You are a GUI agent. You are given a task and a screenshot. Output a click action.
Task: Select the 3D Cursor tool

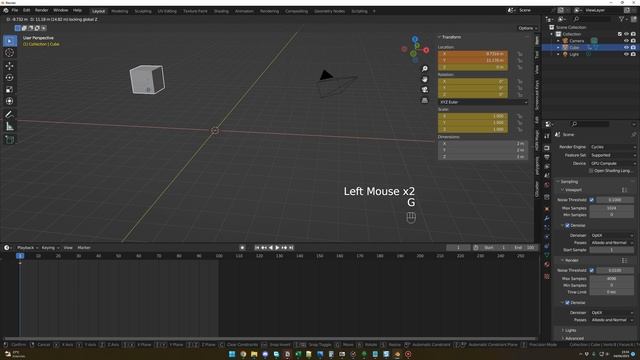coord(10,53)
